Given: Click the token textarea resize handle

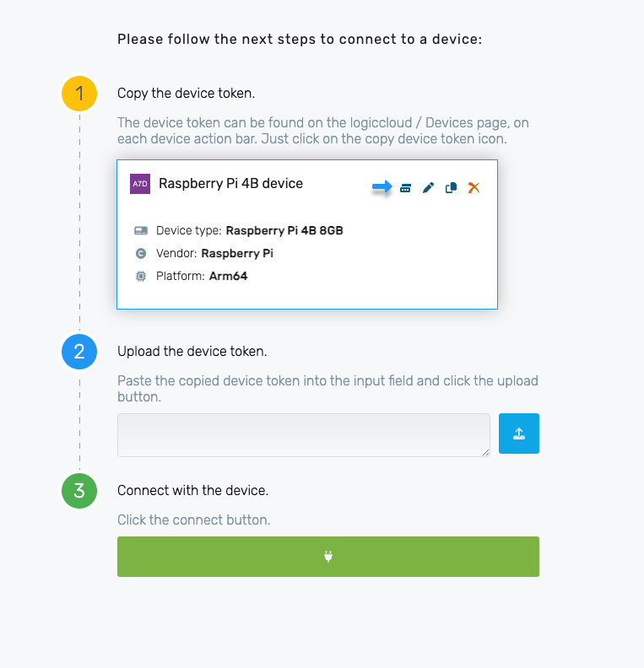Looking at the screenshot, I should point(485,452).
